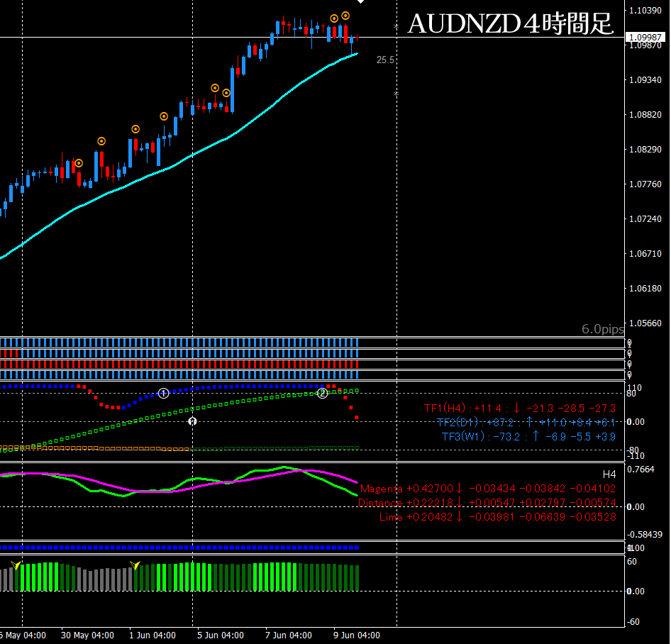Click the 1.07760 price axis label

click(645, 184)
